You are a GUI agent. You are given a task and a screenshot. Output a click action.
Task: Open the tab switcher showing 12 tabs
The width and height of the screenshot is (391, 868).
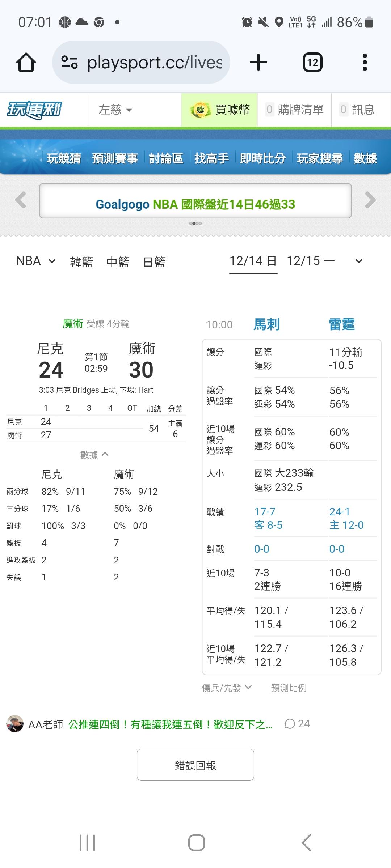point(312,63)
